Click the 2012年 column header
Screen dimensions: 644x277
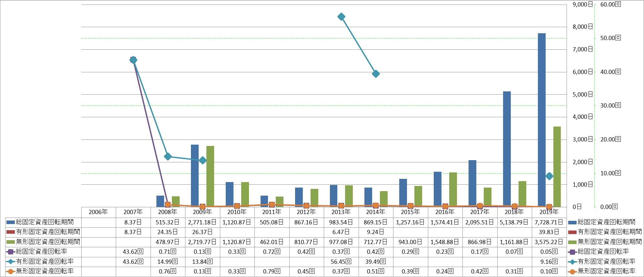pos(306,212)
